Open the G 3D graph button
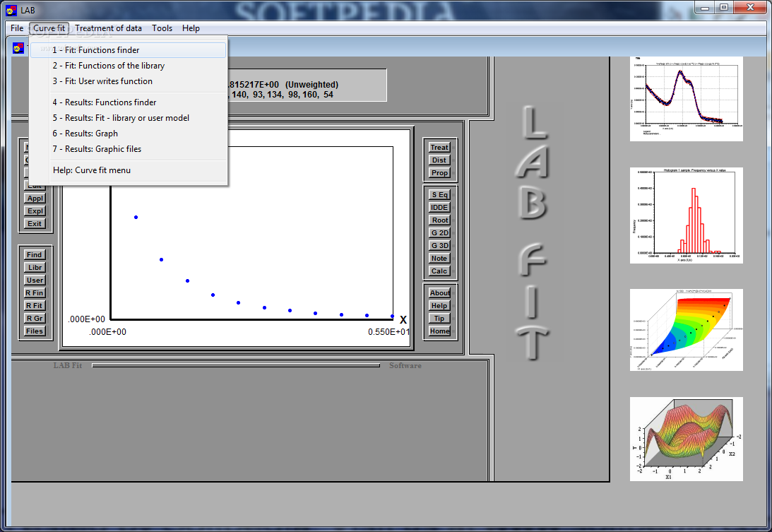Screen dimensions: 772x532 [439, 246]
